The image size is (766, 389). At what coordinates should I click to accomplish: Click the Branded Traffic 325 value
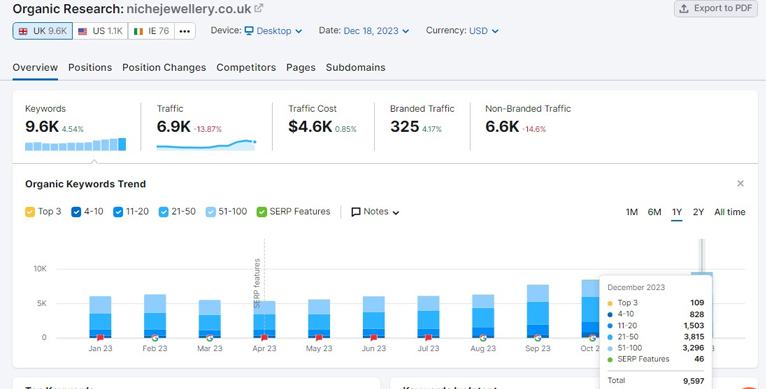(404, 127)
